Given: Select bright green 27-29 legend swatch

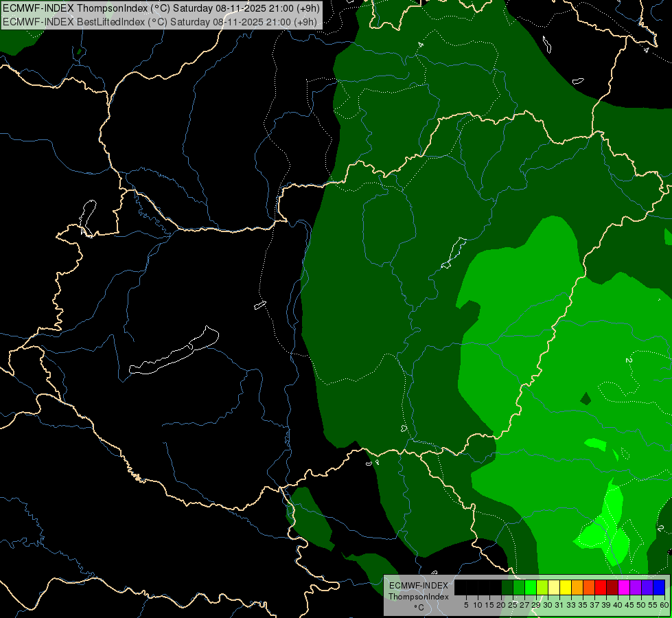Looking at the screenshot, I should (x=531, y=587).
